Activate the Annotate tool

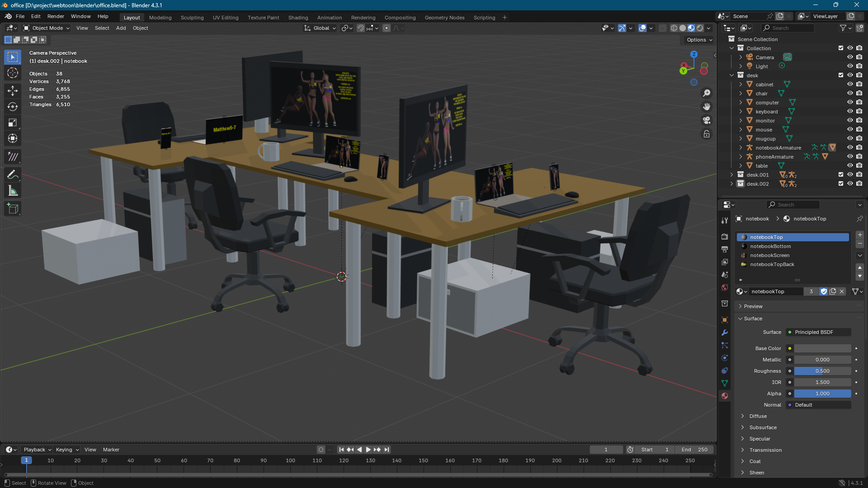point(13,175)
